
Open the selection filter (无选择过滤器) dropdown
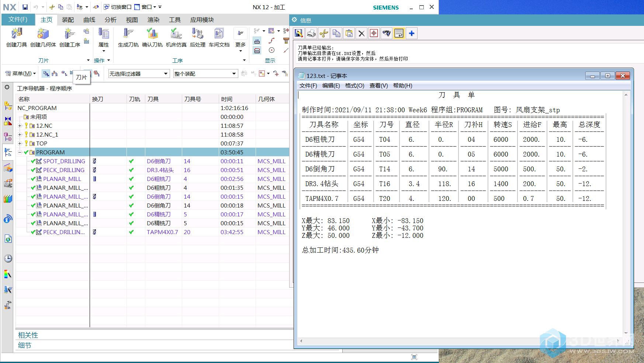coord(139,73)
